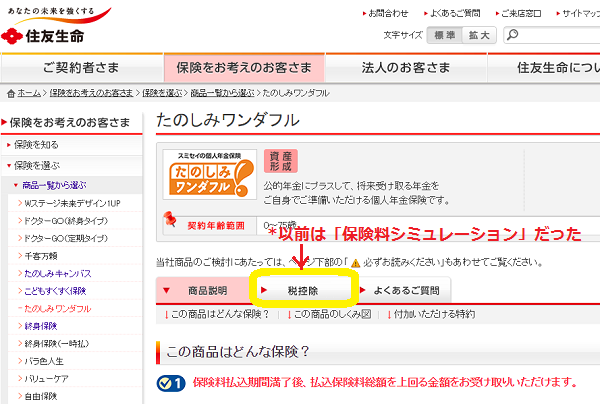This screenshot has height=404, width=600.
Task: Switch to 税控除 product tab
Action: [x=303, y=290]
